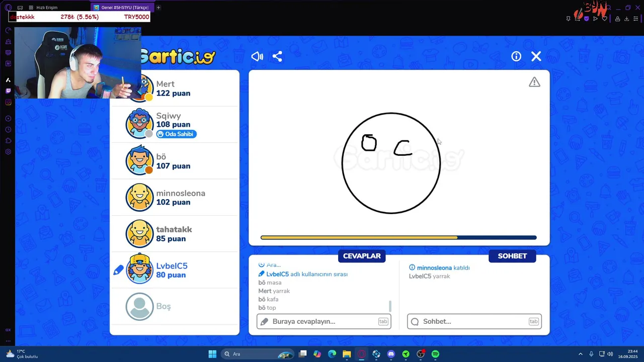Screen dimensions: 644x362
Task: Switch to the Genel #5H51YU browser tab
Action: 122,8
